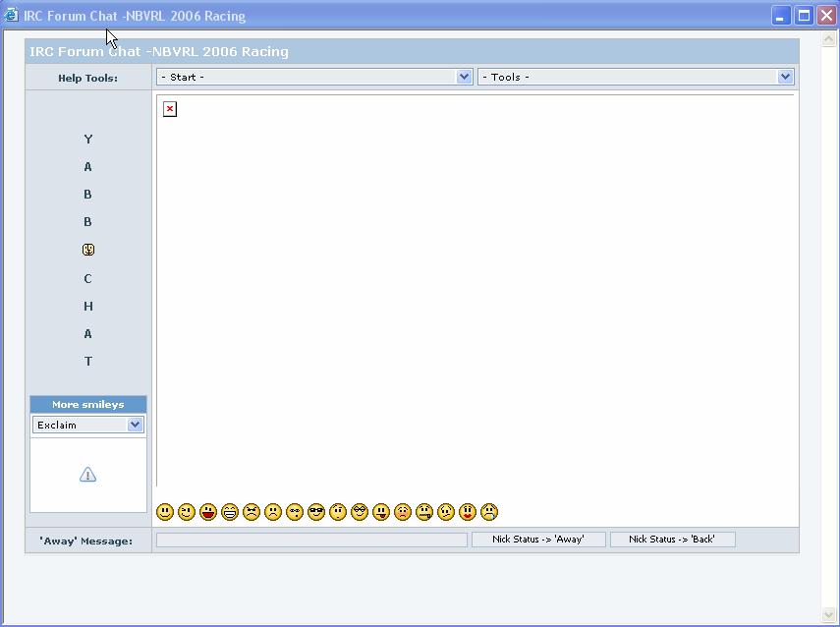
Task: Click the small face icon in YABB CHAT
Action: tap(88, 251)
